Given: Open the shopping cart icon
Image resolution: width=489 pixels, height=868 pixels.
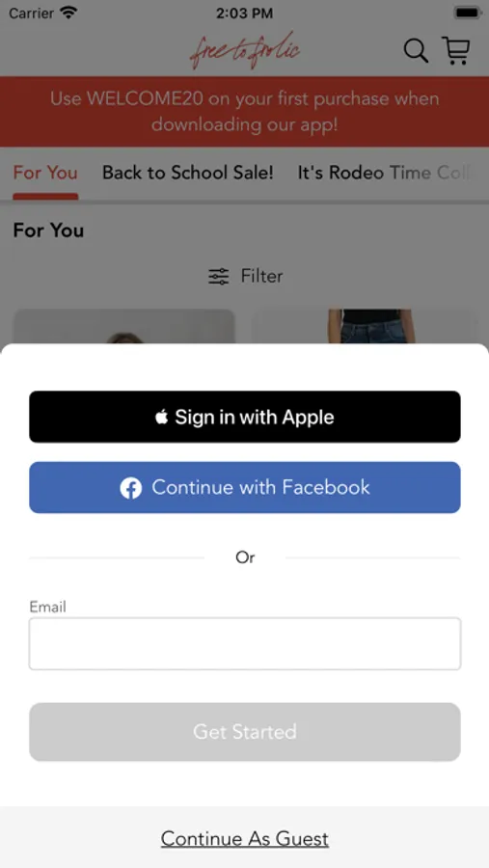Looking at the screenshot, I should coord(456,50).
